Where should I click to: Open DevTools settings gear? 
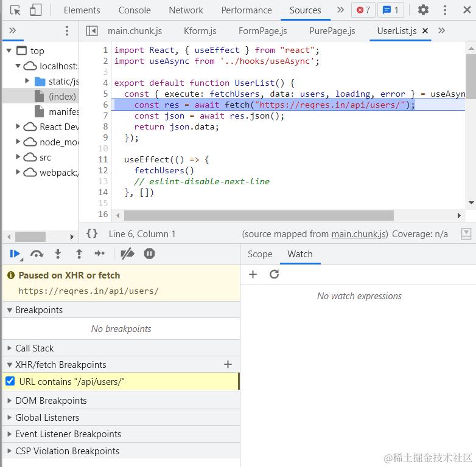[423, 10]
